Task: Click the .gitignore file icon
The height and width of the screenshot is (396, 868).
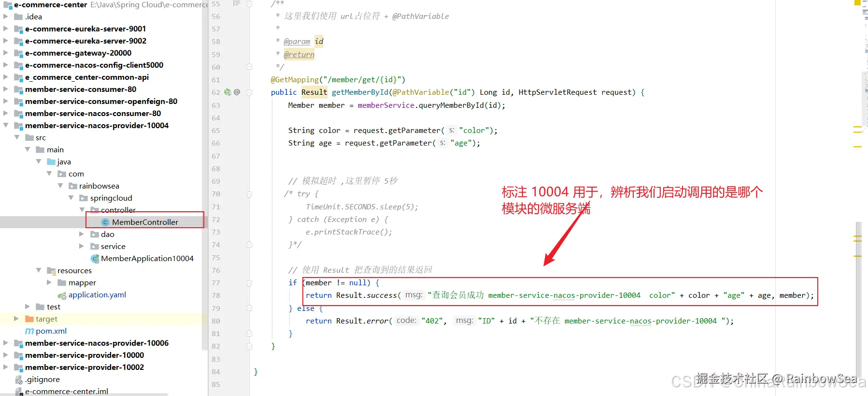Action: point(19,380)
